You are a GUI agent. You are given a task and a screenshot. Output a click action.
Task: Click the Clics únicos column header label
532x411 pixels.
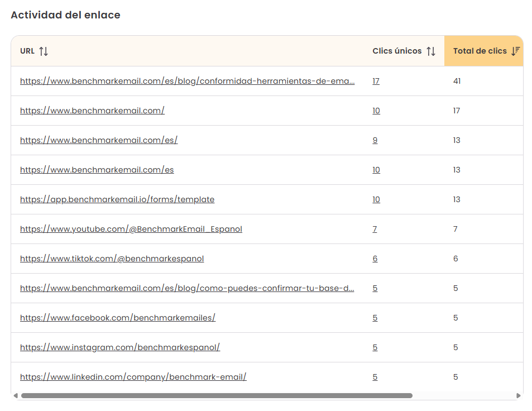click(397, 51)
